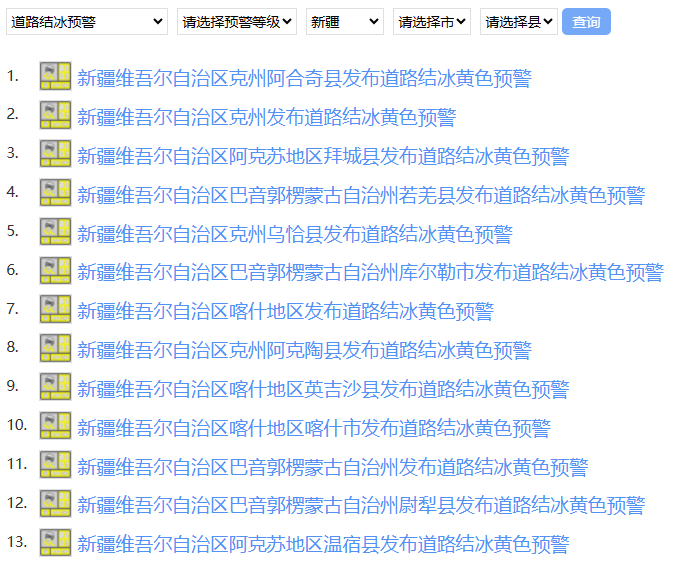The height and width of the screenshot is (566, 677).
Task: Open the 新疆 province dropdown
Action: [x=344, y=21]
